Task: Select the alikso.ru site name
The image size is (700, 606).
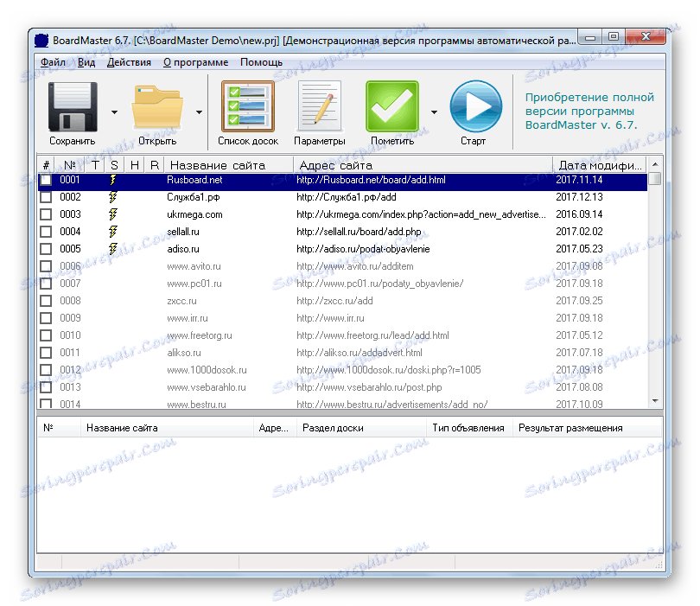Action: [x=184, y=353]
